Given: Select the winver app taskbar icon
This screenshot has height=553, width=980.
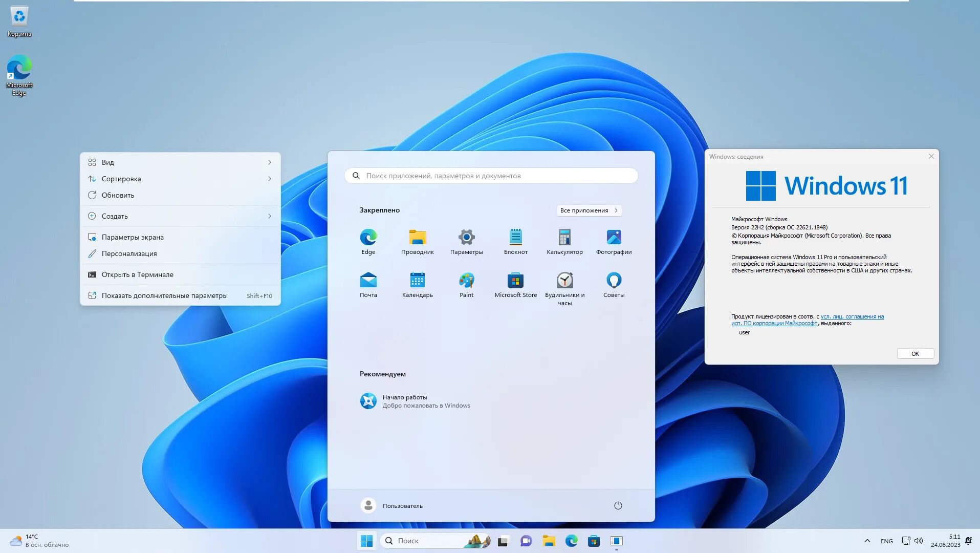Looking at the screenshot, I should tap(616, 541).
